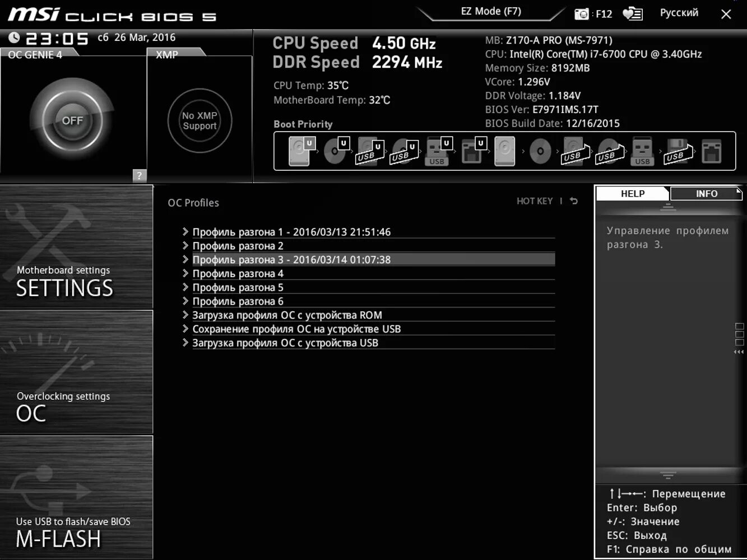The height and width of the screenshot is (560, 747).
Task: Click the DDR Speed 2294 MHz value
Action: tap(407, 62)
